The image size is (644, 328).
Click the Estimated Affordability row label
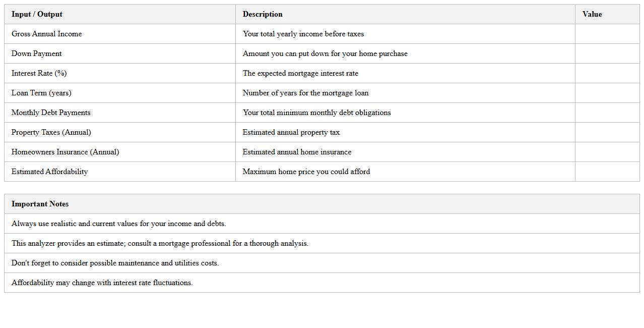point(49,172)
